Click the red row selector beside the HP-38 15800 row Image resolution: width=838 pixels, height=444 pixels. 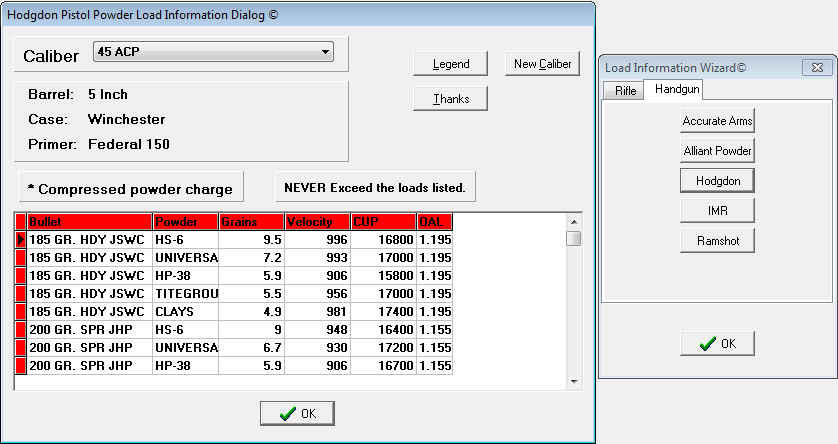[20, 276]
